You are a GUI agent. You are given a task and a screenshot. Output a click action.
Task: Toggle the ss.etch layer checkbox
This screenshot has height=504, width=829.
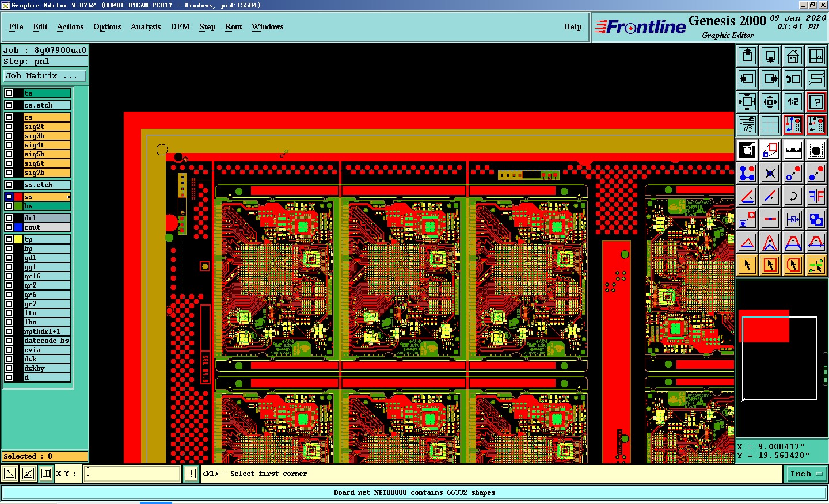click(9, 185)
